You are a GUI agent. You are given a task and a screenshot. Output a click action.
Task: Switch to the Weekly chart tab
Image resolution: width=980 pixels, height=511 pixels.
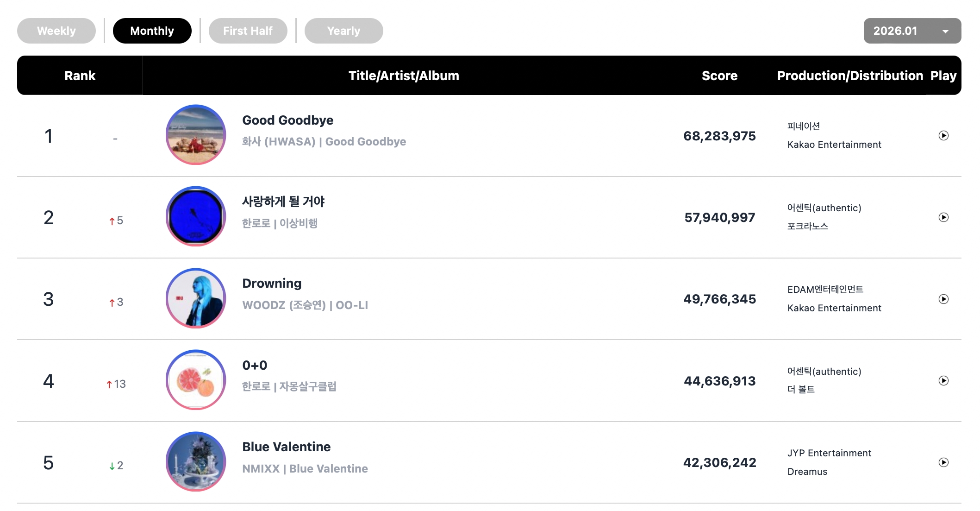(x=56, y=31)
